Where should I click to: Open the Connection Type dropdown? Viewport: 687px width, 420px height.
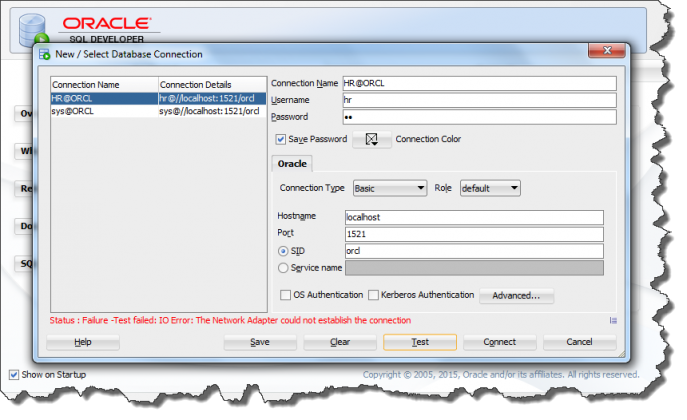click(390, 188)
